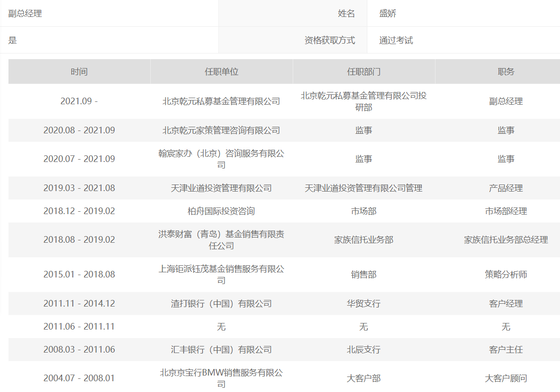The image size is (560, 392).
Task: Click the '客户主任' position cell
Action: pyautogui.click(x=506, y=350)
